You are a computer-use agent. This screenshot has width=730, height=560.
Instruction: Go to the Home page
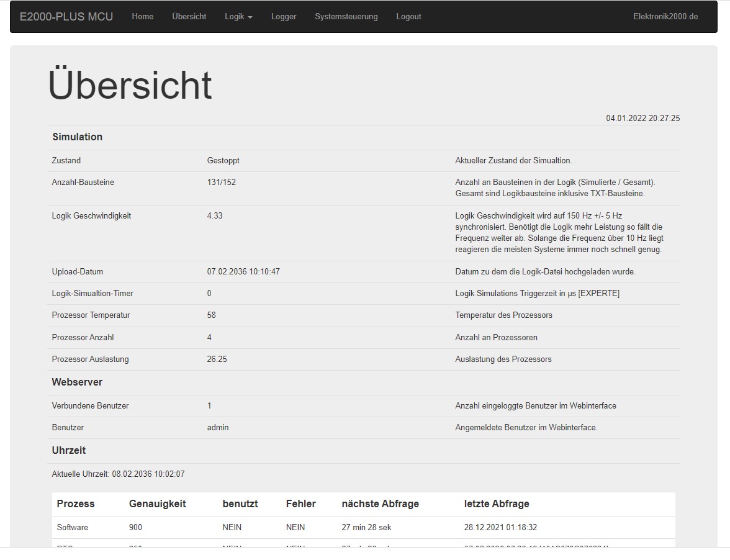142,17
